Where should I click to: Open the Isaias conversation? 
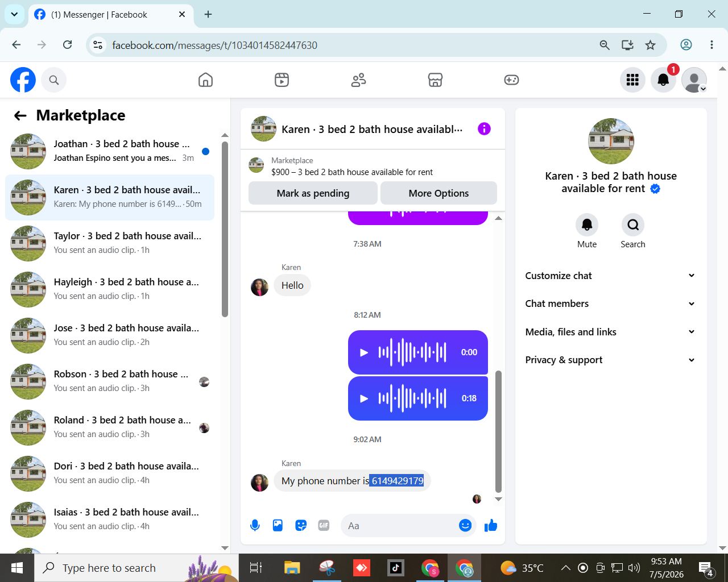pos(110,519)
